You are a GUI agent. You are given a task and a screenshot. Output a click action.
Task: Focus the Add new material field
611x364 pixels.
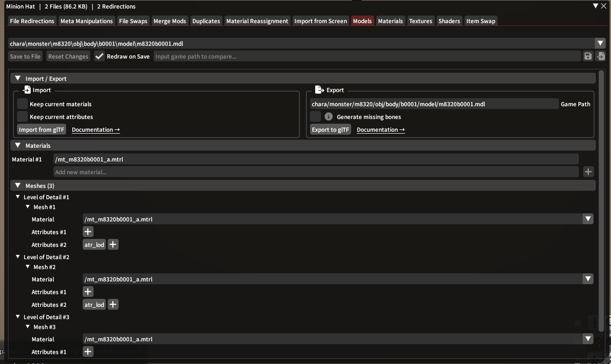(x=316, y=172)
